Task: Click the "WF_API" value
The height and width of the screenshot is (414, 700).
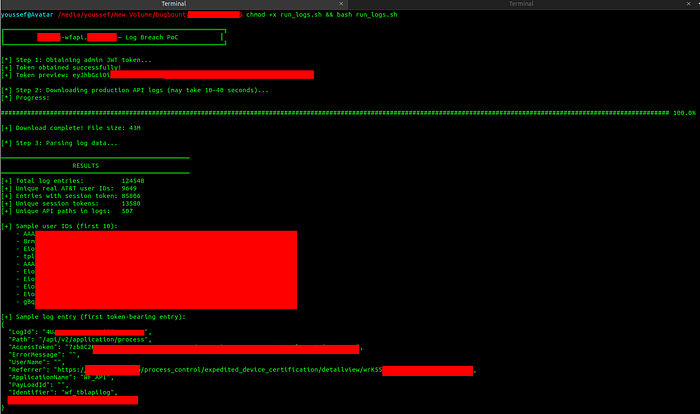Action: (x=95, y=378)
